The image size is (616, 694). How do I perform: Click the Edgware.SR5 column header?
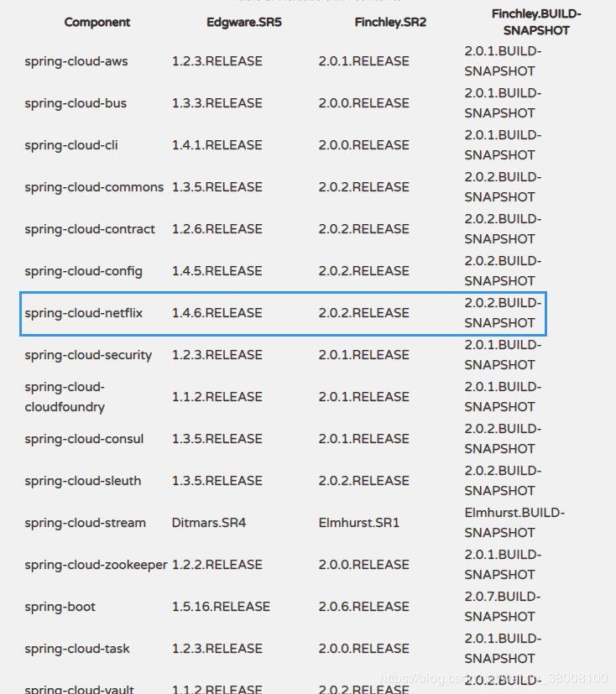pos(244,22)
